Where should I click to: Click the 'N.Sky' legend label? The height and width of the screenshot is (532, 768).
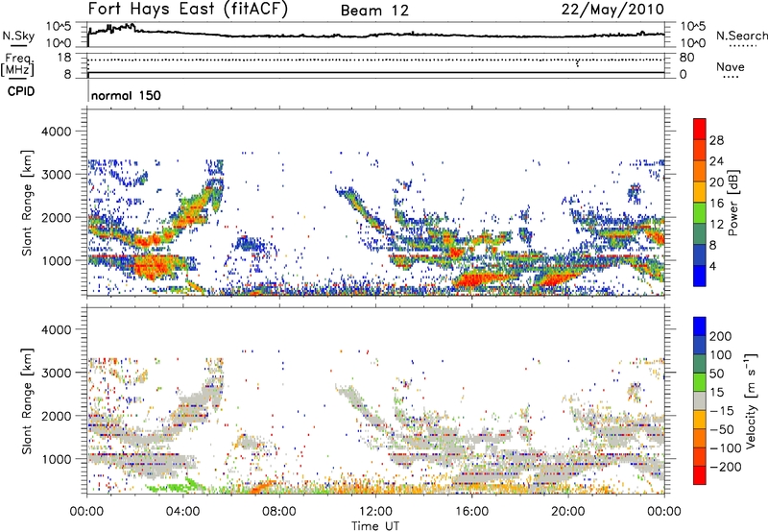tap(18, 36)
